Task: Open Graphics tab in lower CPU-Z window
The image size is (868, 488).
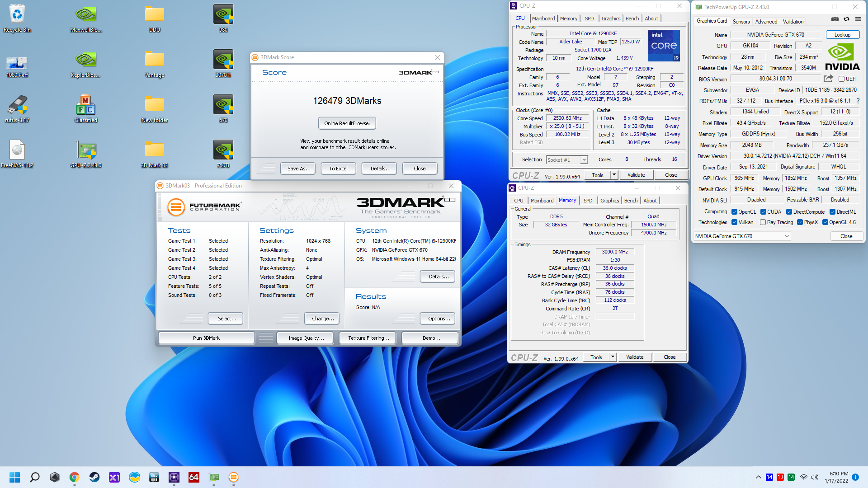Action: pyautogui.click(x=610, y=201)
